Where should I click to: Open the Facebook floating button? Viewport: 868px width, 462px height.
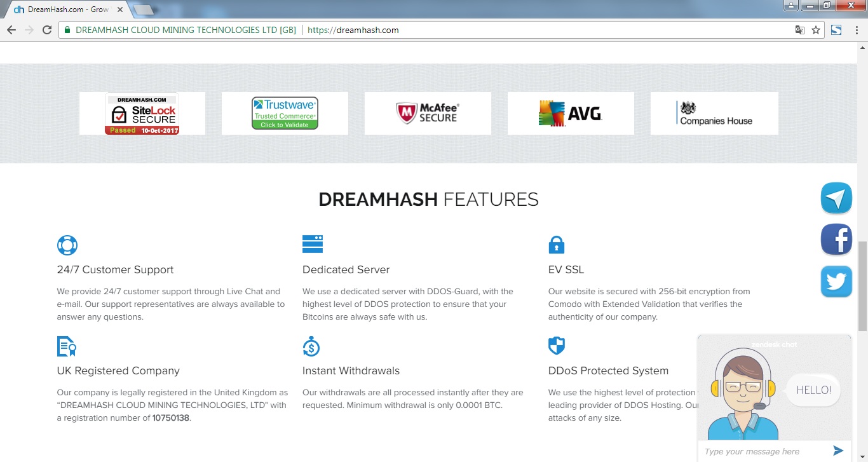836,240
